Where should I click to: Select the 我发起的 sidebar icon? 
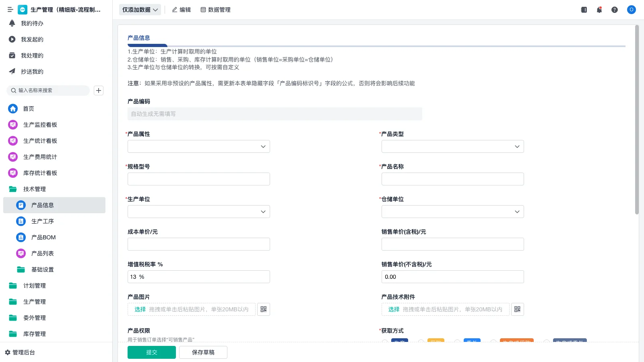click(x=12, y=39)
